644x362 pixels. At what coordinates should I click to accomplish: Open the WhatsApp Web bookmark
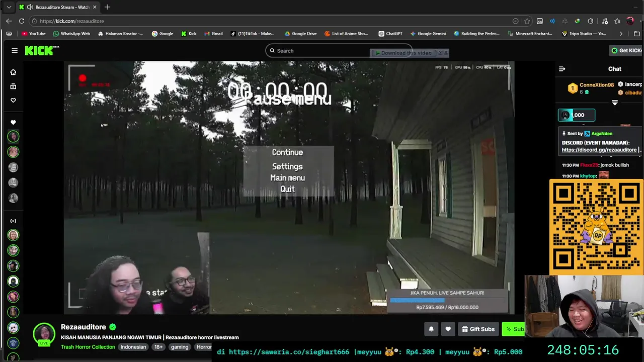point(71,34)
